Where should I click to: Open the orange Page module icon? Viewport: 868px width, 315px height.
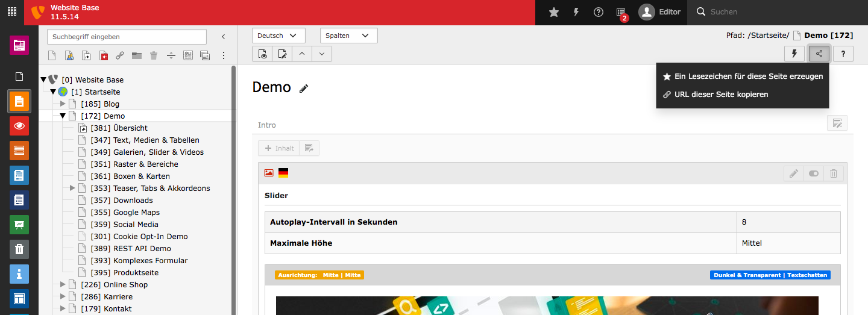pos(19,101)
